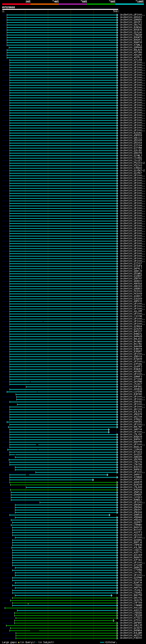Select label UniRef100_Q10567
The image size is (146, 644).
pyautogui.click(x=131, y=173)
